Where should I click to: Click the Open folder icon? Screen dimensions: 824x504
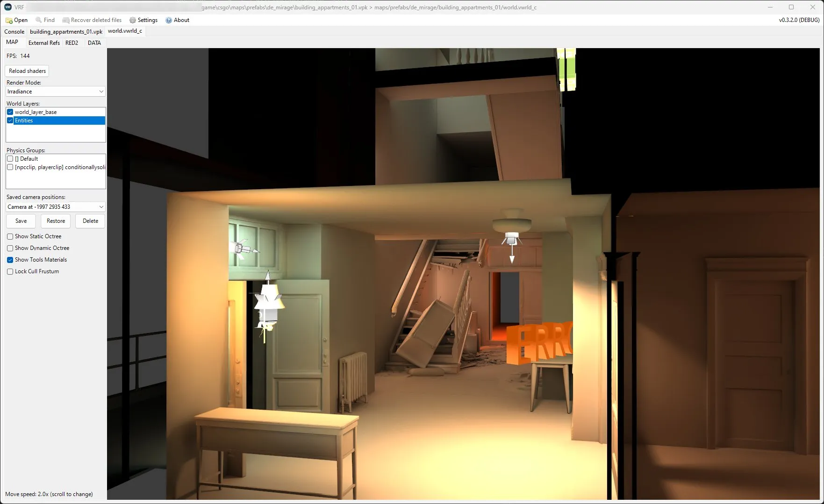(9, 20)
